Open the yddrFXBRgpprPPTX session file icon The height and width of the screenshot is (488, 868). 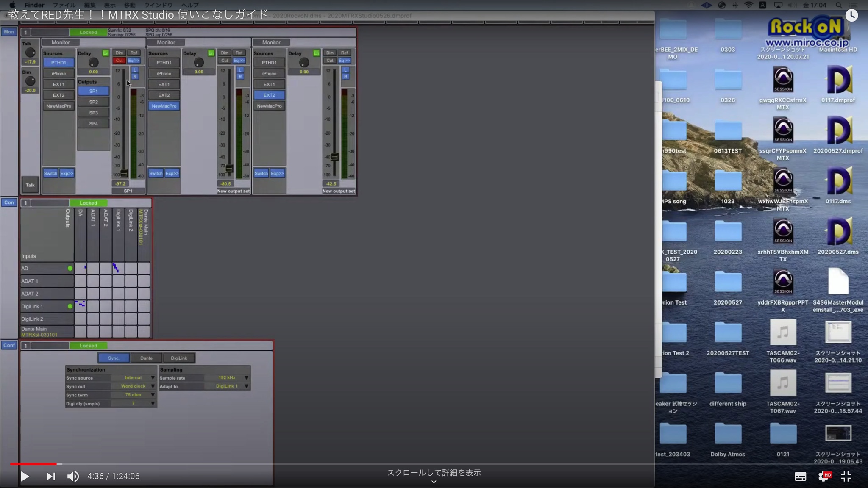pos(783,282)
